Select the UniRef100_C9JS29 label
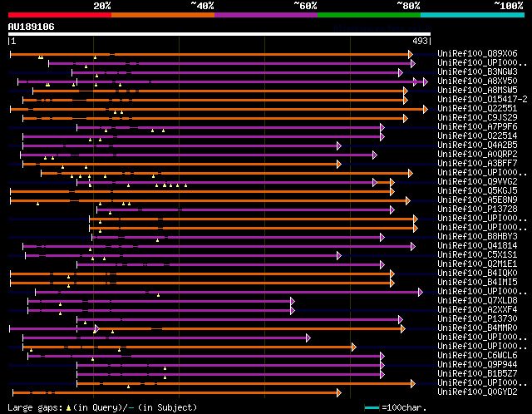 point(477,117)
